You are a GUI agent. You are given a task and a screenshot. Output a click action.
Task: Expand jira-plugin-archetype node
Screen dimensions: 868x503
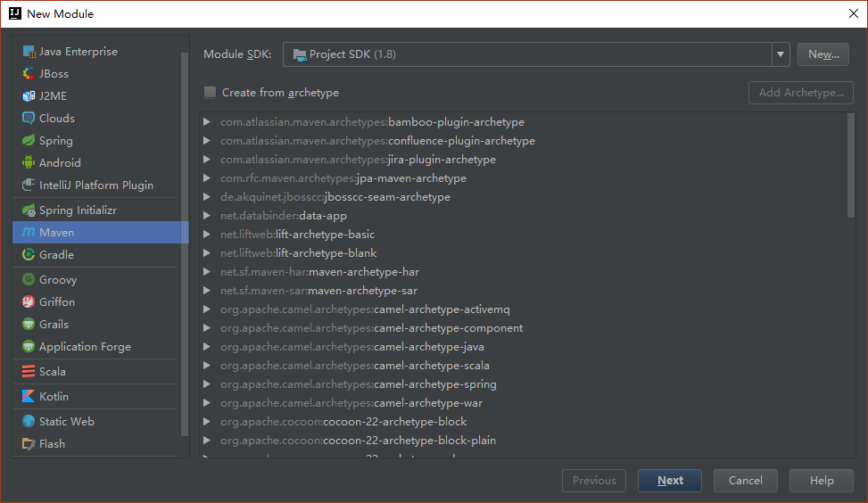(x=206, y=160)
